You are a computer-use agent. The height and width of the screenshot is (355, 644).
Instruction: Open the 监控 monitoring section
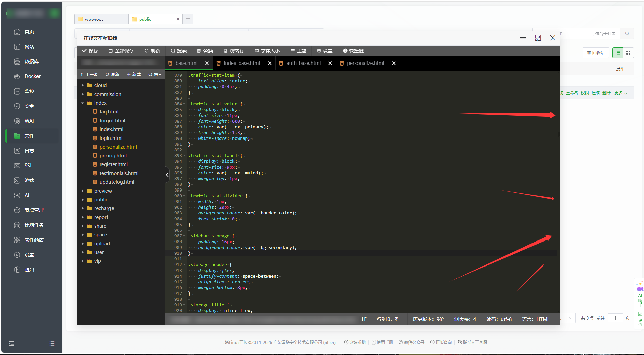click(29, 91)
